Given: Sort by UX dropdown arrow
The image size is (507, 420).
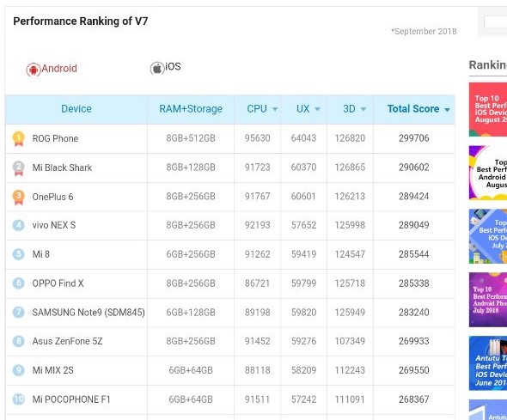Looking at the screenshot, I should [x=318, y=109].
